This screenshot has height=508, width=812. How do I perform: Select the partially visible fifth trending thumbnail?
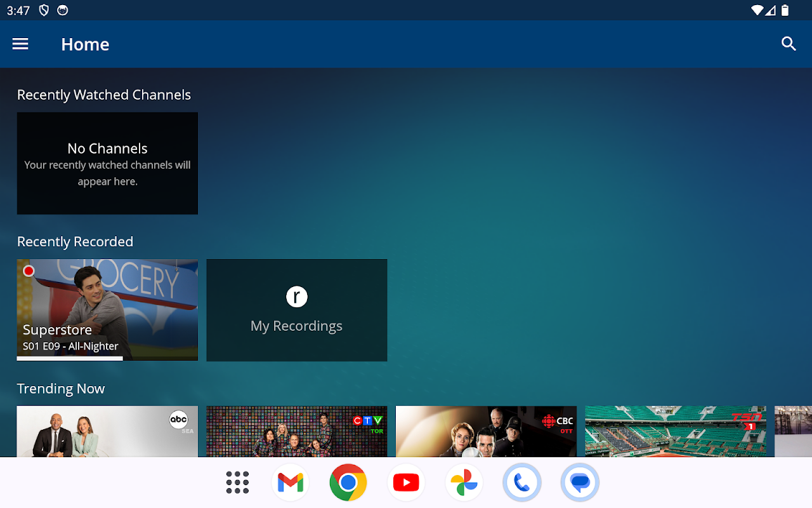(x=793, y=431)
